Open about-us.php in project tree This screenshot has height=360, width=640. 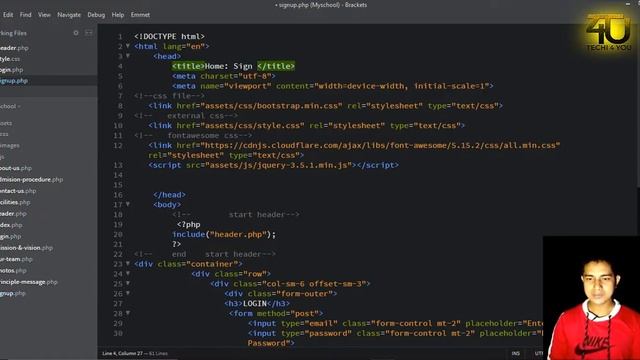pyautogui.click(x=16, y=168)
